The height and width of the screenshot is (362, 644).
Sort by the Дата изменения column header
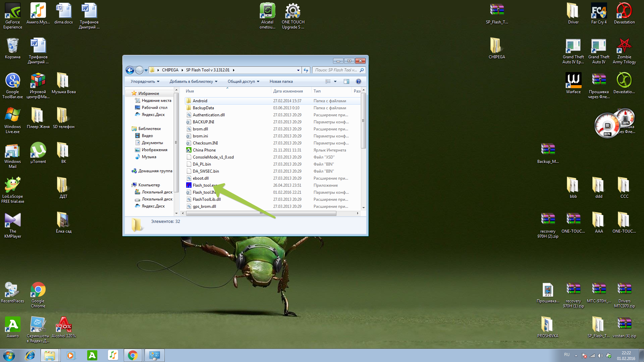tap(288, 91)
